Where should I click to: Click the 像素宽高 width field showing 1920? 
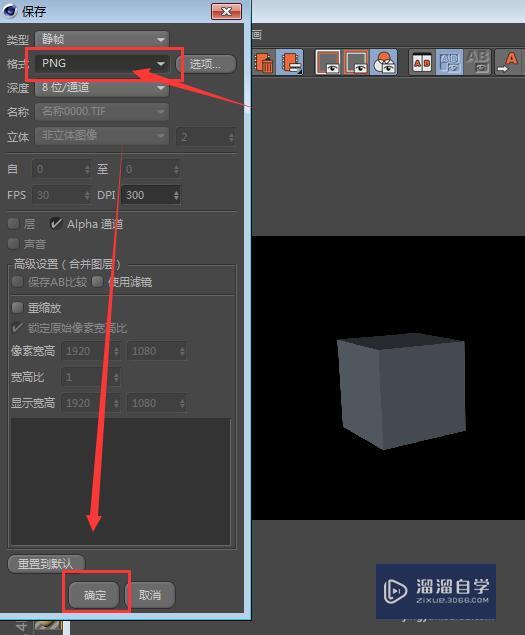(x=91, y=351)
